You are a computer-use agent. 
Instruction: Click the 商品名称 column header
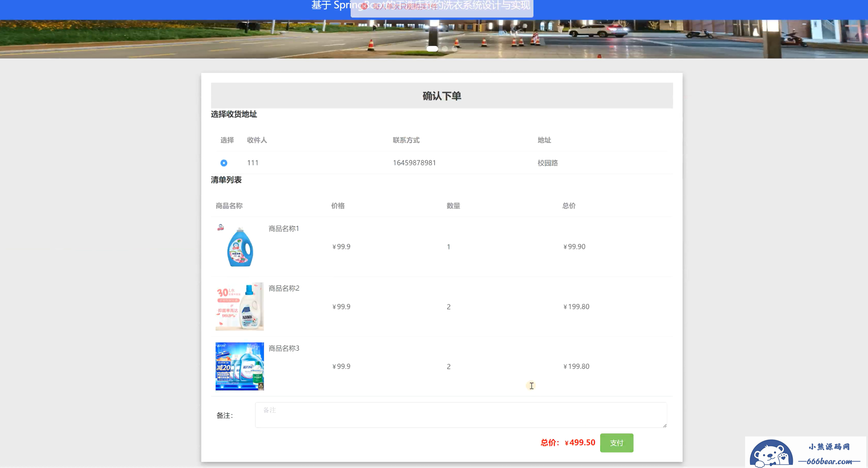[229, 206]
